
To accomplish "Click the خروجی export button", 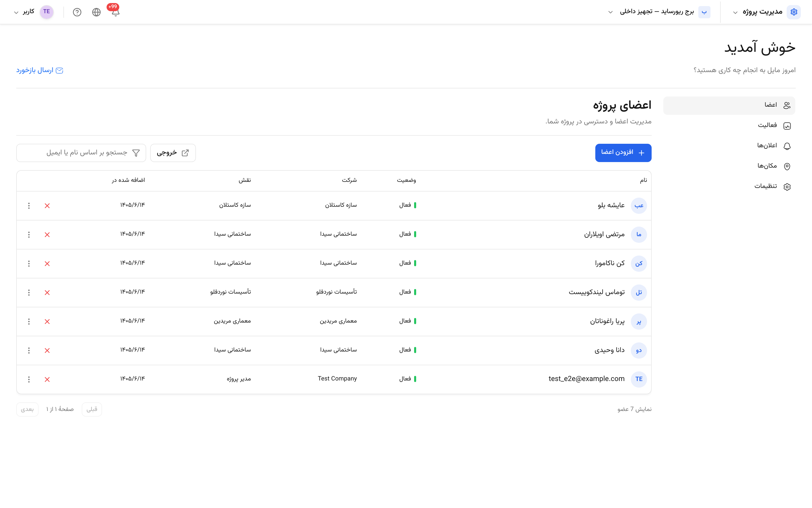I will coord(173,153).
